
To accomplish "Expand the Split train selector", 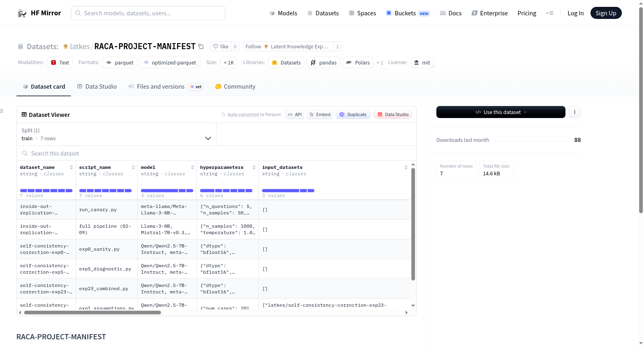I will point(116,134).
